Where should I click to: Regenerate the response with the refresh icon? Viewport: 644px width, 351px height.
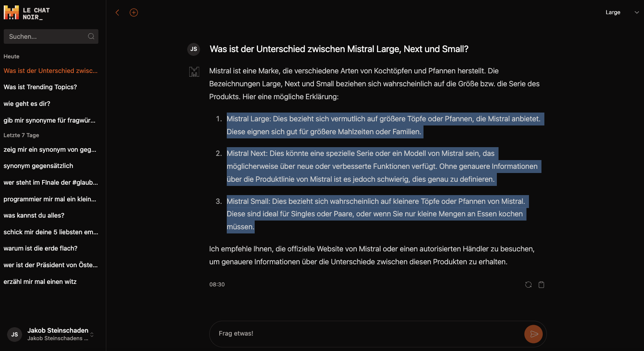[x=529, y=285]
